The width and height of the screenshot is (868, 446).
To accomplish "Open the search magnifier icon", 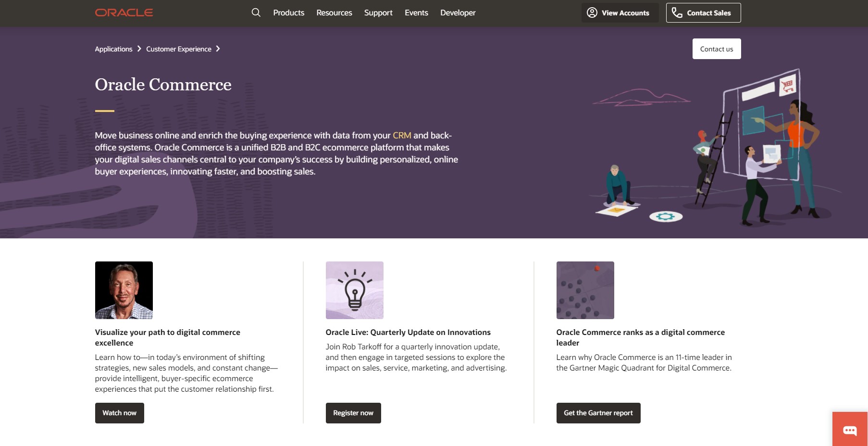I will 256,12.
